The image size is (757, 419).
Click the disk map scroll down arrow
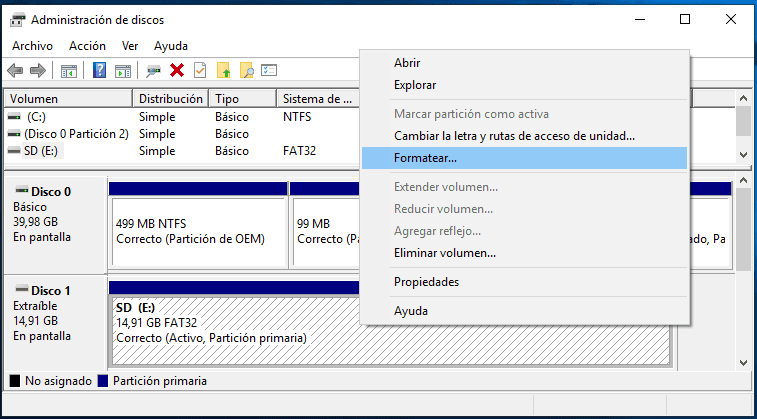(743, 362)
